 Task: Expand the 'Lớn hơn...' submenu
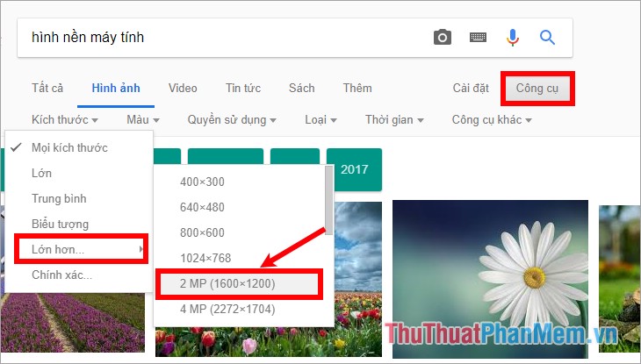(81, 249)
